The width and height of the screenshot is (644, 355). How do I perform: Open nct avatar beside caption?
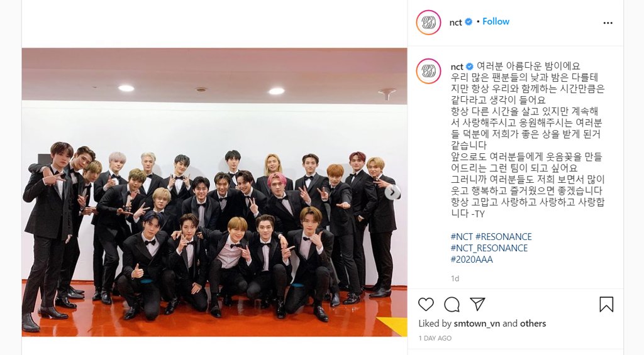point(428,71)
